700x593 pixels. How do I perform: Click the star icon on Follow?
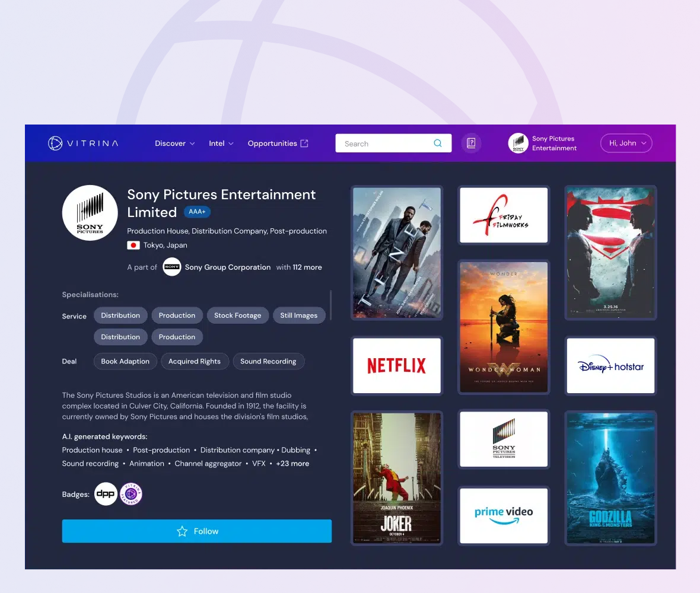(182, 531)
